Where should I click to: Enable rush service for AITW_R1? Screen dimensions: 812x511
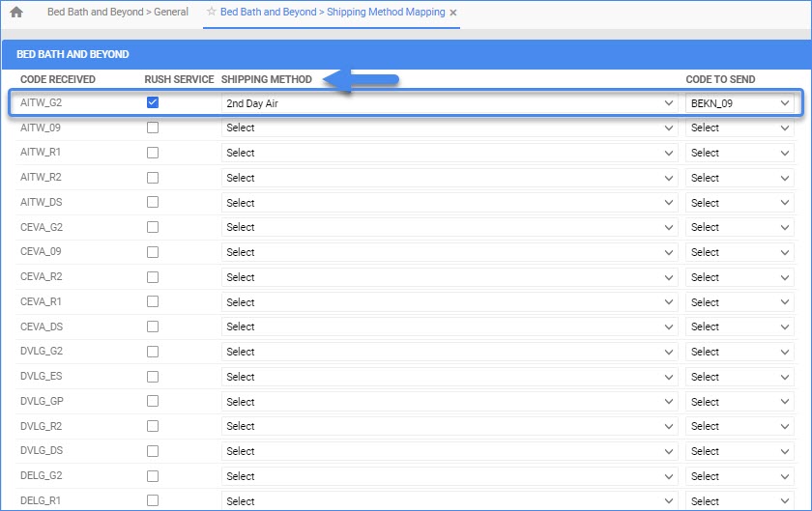(x=153, y=153)
